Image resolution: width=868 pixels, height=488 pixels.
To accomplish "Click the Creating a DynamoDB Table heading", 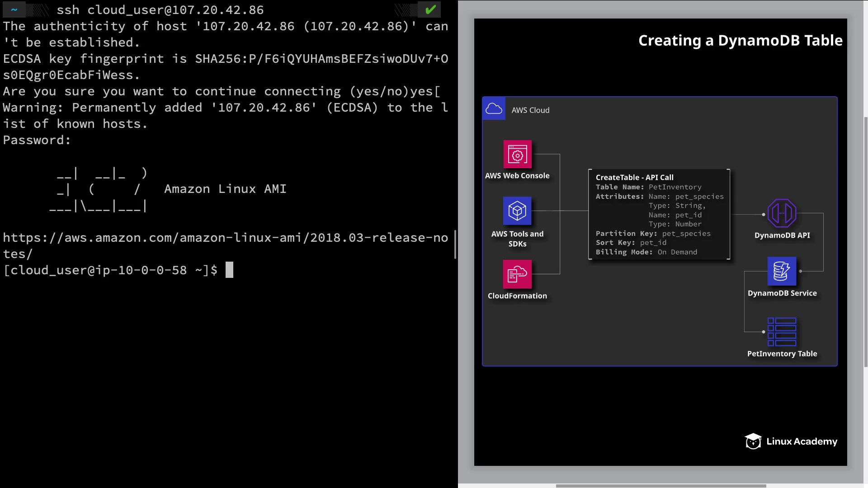I will pyautogui.click(x=740, y=41).
